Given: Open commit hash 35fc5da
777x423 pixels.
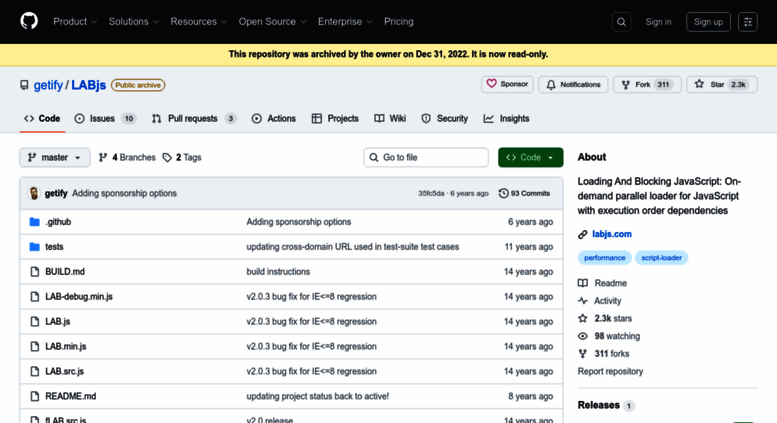Looking at the screenshot, I should pyautogui.click(x=431, y=193).
